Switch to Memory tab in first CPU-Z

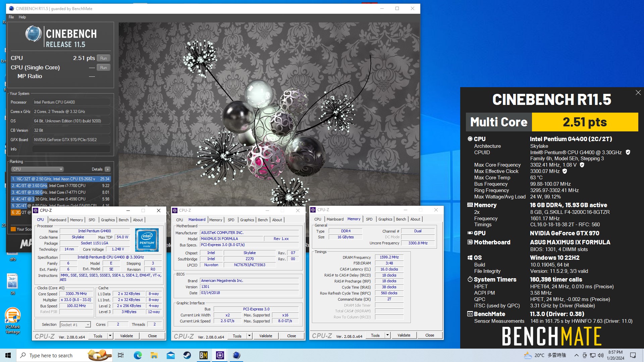(76, 220)
